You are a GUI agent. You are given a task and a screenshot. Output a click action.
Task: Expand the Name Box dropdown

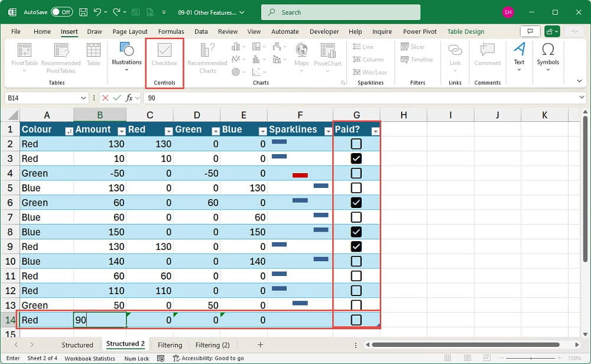pyautogui.click(x=83, y=98)
